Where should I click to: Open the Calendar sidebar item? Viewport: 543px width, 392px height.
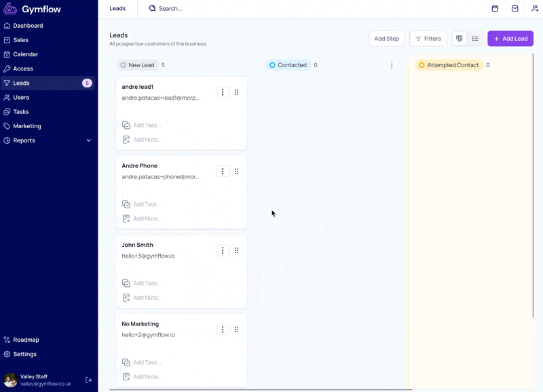(48, 54)
